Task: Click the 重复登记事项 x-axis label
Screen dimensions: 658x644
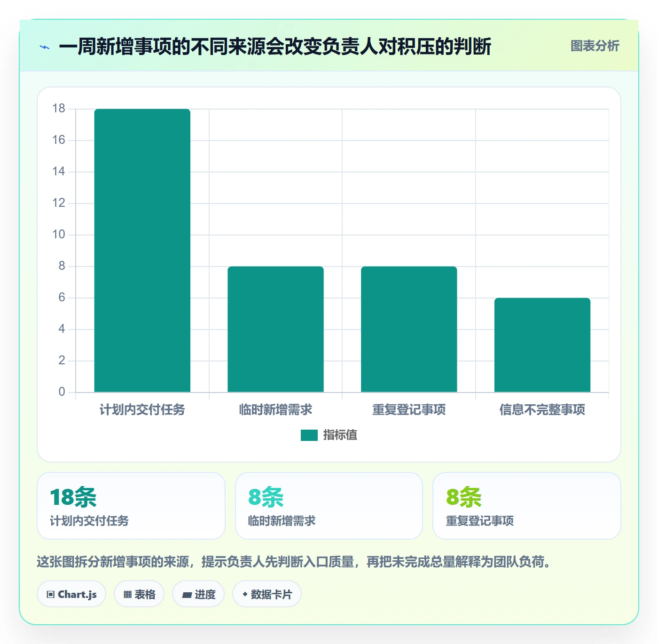Action: click(409, 410)
